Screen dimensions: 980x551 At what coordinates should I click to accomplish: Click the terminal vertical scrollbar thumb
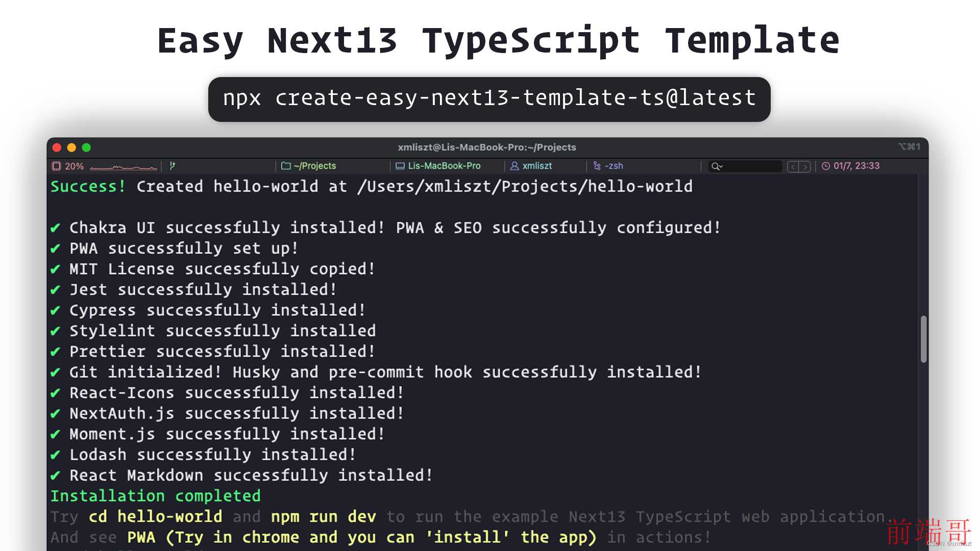tap(923, 339)
